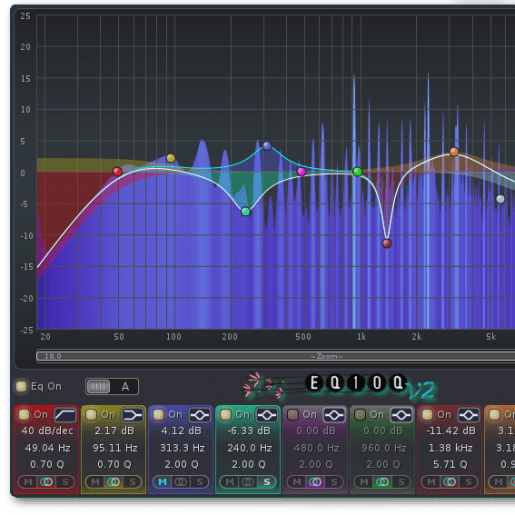Select Side mode on the 49.04 Hz band
Screen dimensions: 515x515
[65, 482]
